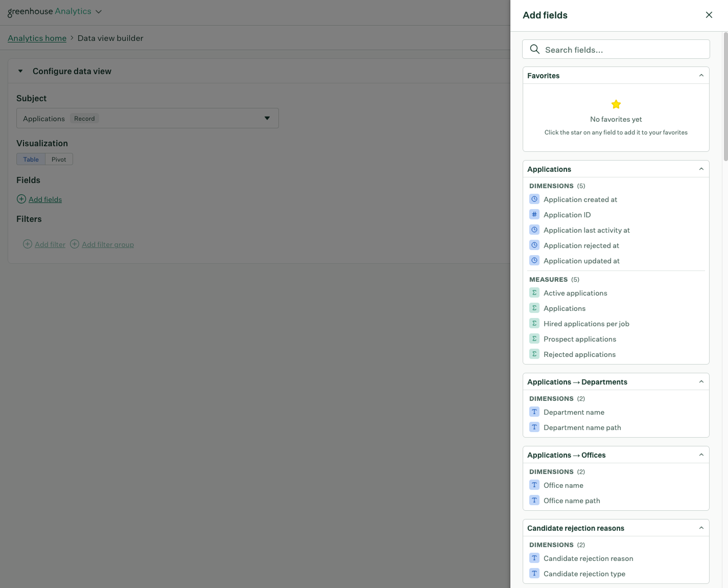The width and height of the screenshot is (728, 588).
Task: Click clock icon beside Application last activity at
Action: click(x=534, y=230)
